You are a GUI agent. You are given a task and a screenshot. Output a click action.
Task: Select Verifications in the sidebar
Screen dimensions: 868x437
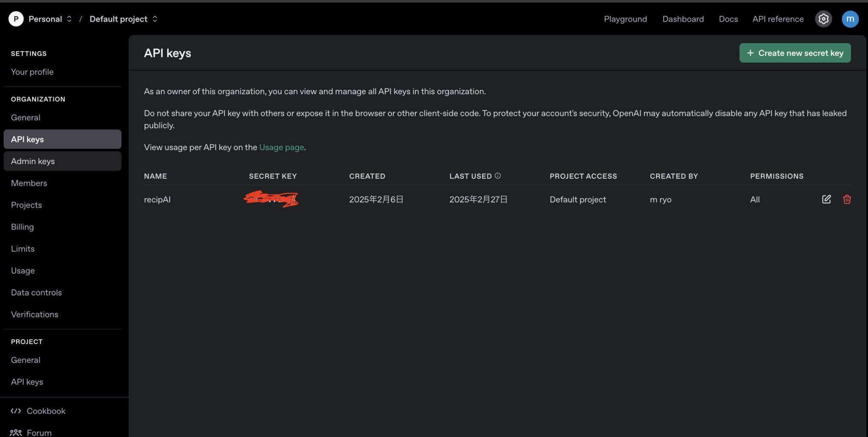click(34, 314)
